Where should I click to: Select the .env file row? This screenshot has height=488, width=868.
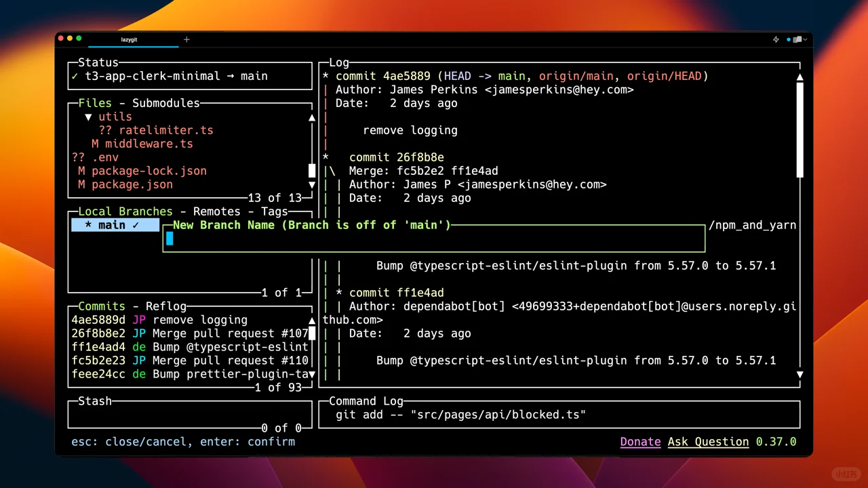coord(95,157)
